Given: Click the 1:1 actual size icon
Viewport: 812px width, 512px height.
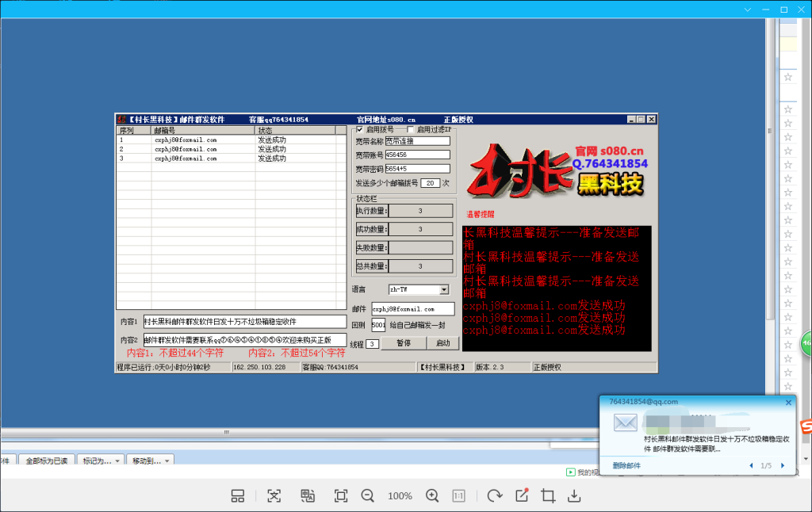Looking at the screenshot, I should 458,495.
